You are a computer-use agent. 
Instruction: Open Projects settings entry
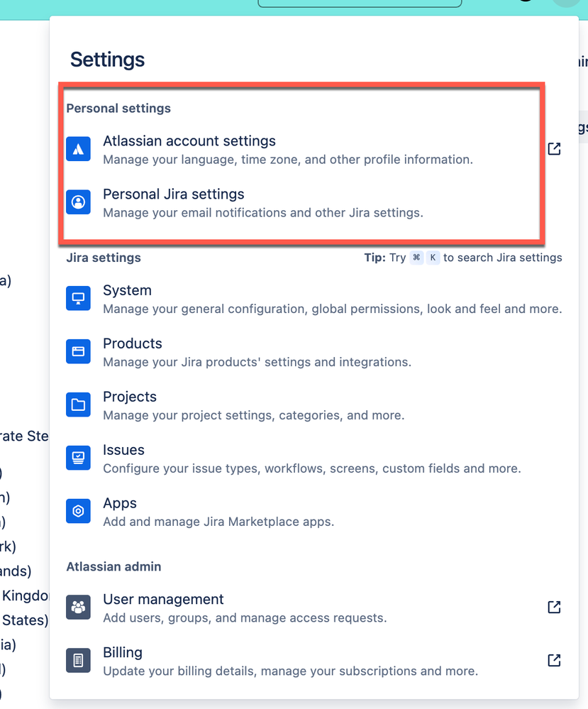314,405
